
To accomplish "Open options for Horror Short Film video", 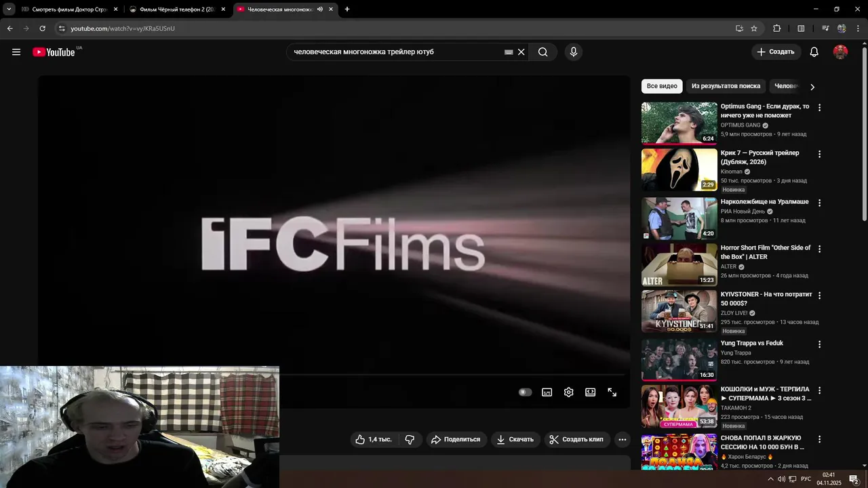I will pos(819,249).
